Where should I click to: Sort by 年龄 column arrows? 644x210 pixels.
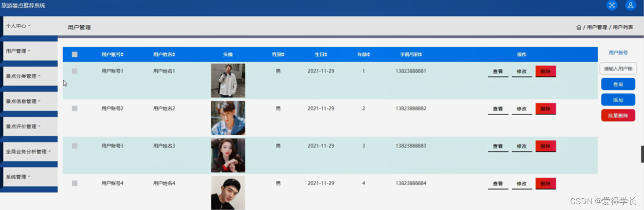[369, 54]
